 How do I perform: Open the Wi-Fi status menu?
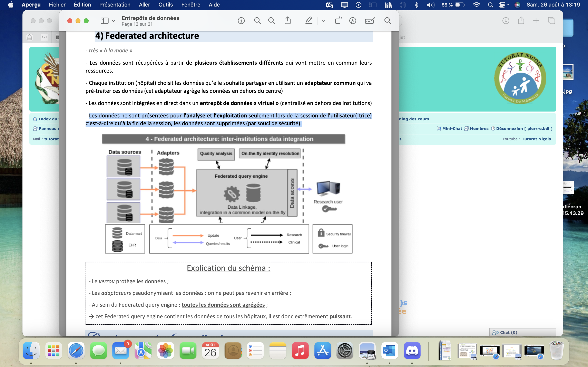coord(476,5)
